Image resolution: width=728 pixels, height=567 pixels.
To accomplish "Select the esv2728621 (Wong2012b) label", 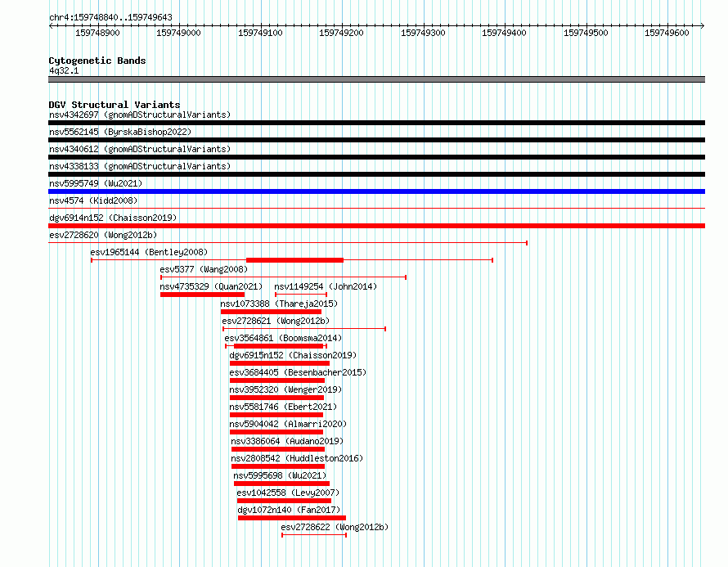I will point(276,321).
